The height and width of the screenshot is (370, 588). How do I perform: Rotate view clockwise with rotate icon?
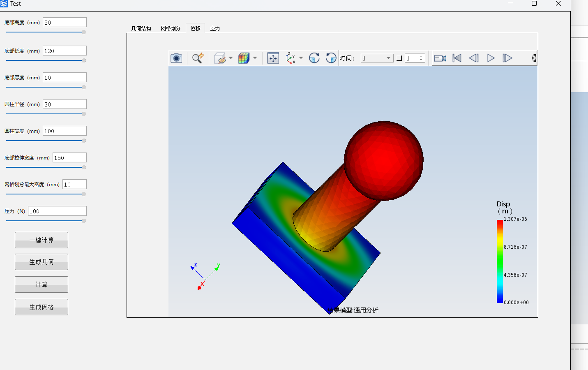pos(314,58)
